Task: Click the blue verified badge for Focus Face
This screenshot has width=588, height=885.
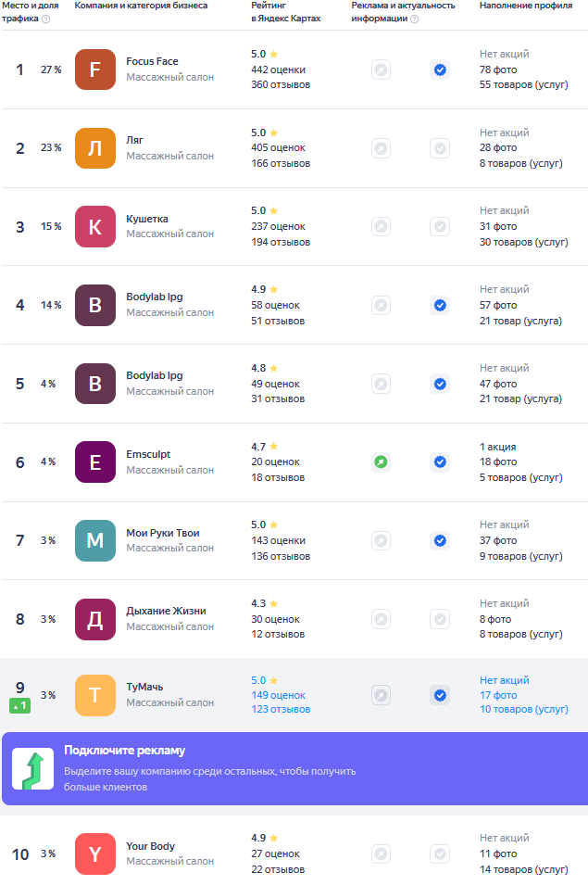Action: tap(440, 70)
